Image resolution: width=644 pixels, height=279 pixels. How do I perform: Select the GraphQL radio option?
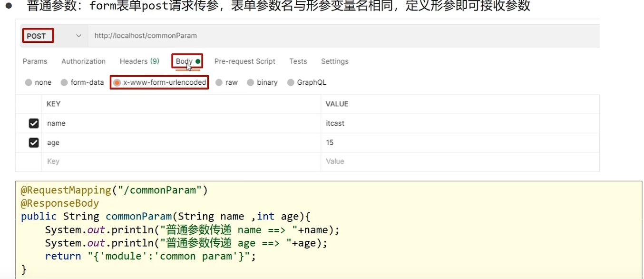[291, 82]
